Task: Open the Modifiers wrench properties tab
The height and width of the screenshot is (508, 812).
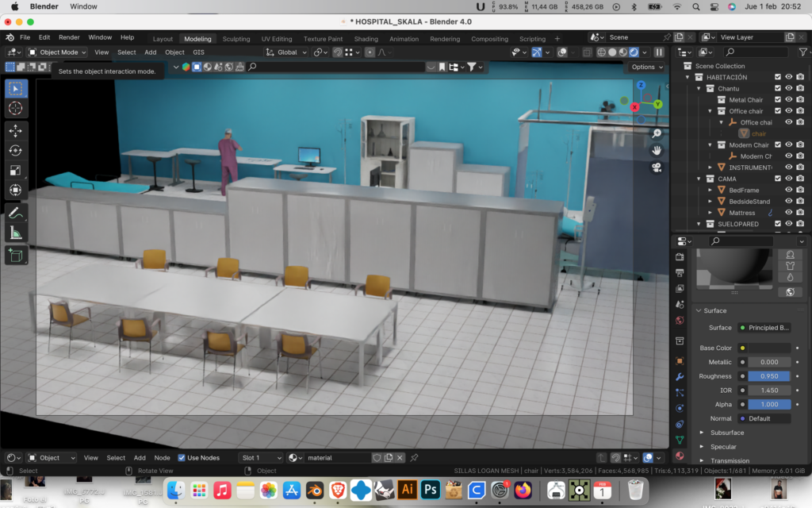Action: pos(680,376)
